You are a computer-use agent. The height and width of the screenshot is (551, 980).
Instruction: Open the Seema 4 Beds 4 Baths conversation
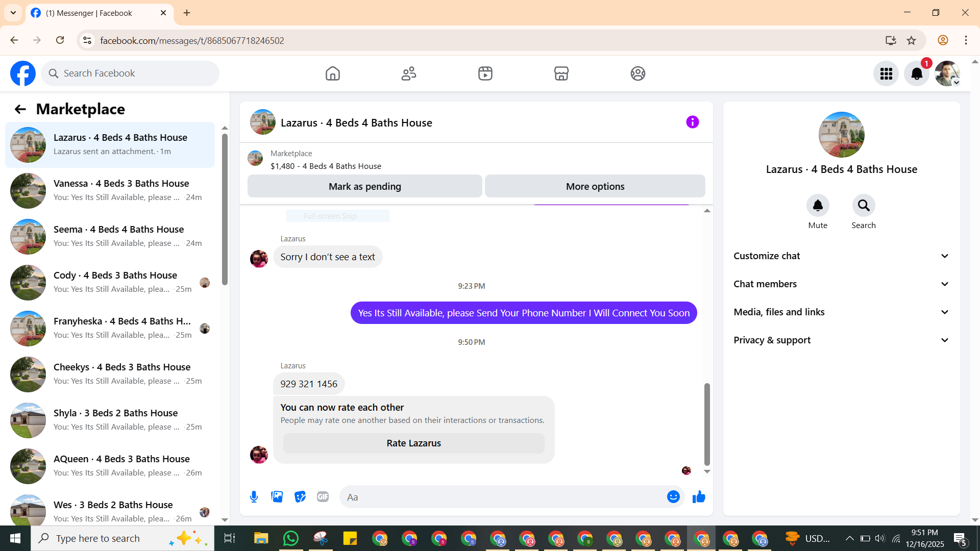point(110,237)
